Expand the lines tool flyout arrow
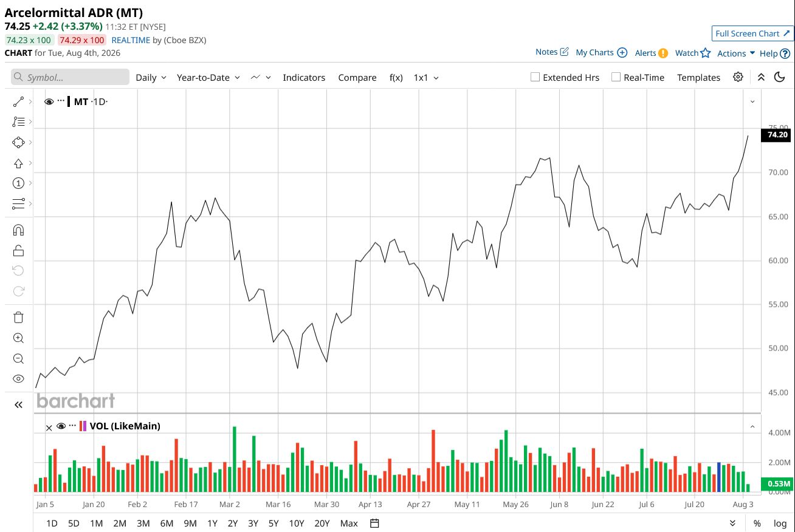Image resolution: width=795 pixels, height=532 pixels. coord(30,102)
